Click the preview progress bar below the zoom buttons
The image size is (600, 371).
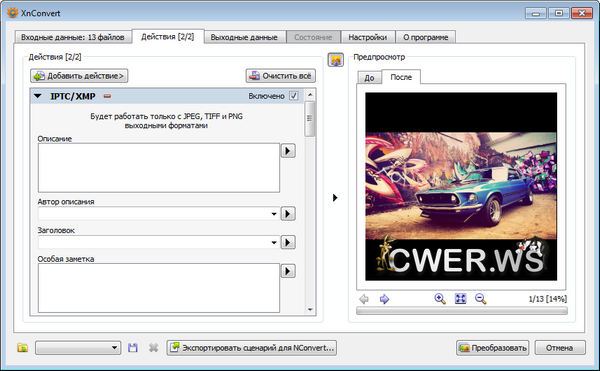461,311
